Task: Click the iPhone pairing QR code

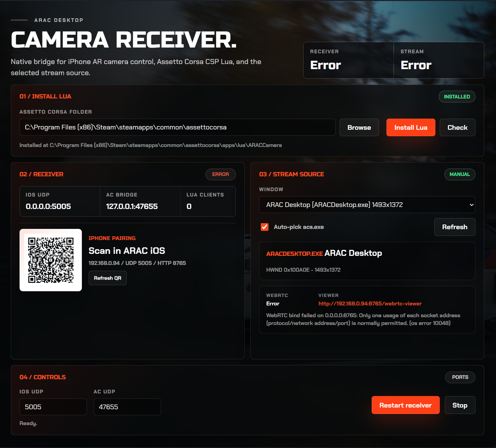Action: click(51, 260)
